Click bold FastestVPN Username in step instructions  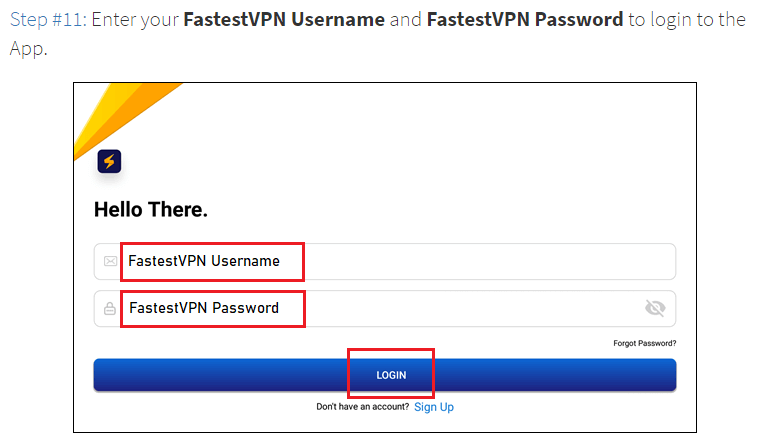pyautogui.click(x=284, y=20)
